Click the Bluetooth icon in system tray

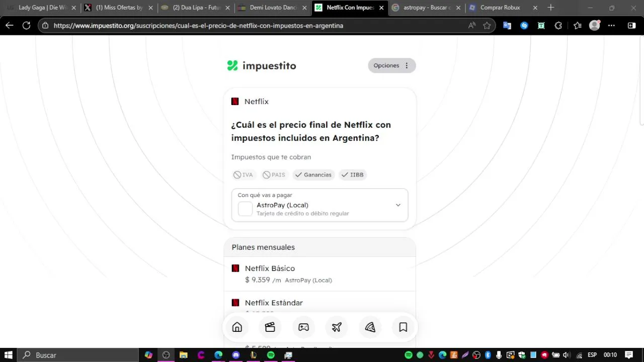point(488,355)
